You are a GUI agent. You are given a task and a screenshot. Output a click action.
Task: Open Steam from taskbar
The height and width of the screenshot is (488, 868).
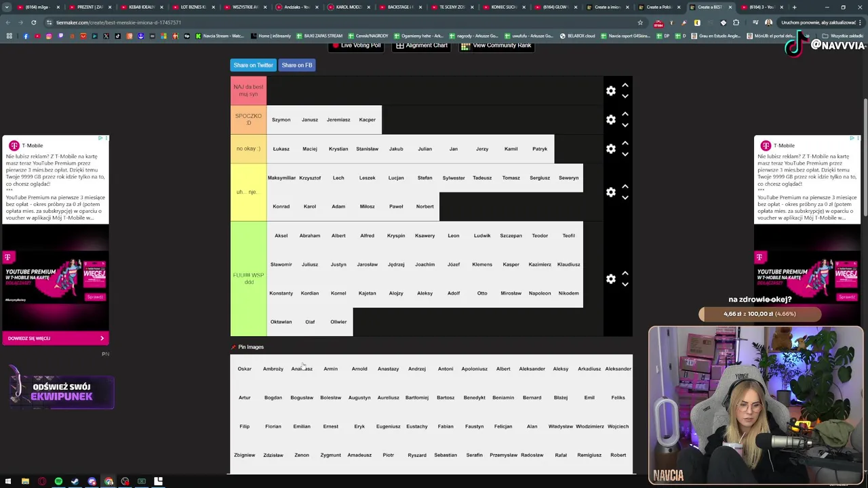point(75,482)
